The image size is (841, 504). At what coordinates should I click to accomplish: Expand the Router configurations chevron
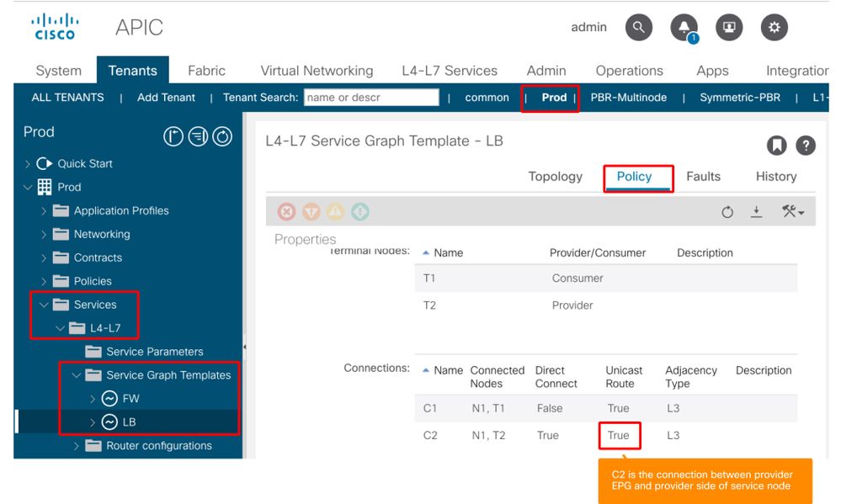[x=76, y=446]
